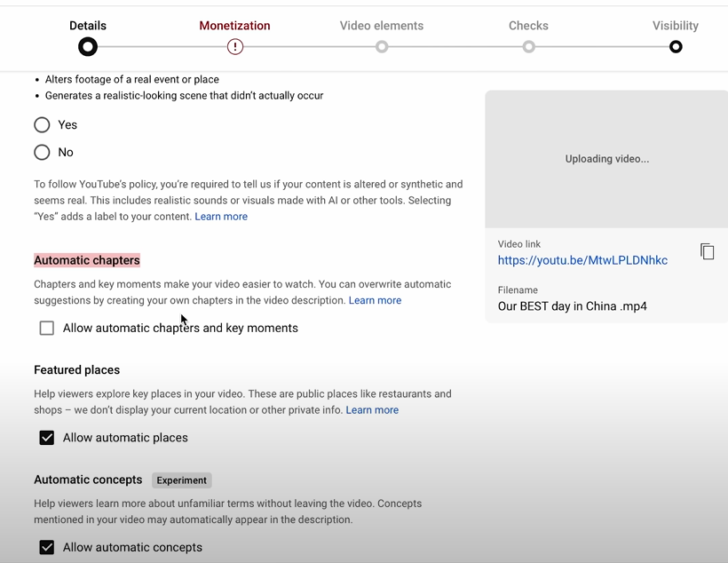Click the Video elements step circle

point(382,47)
